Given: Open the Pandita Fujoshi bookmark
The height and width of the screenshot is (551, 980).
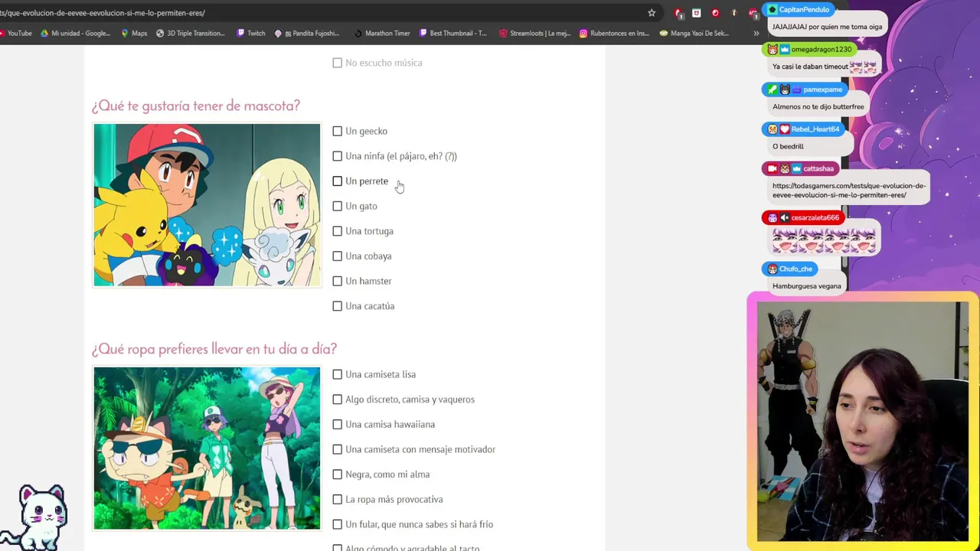Looking at the screenshot, I should coord(309,33).
